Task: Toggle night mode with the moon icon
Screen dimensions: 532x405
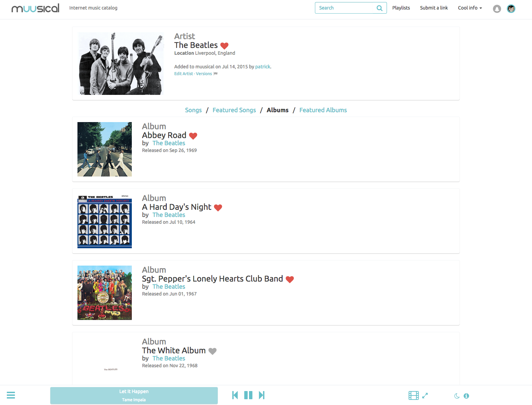Action: click(457, 396)
